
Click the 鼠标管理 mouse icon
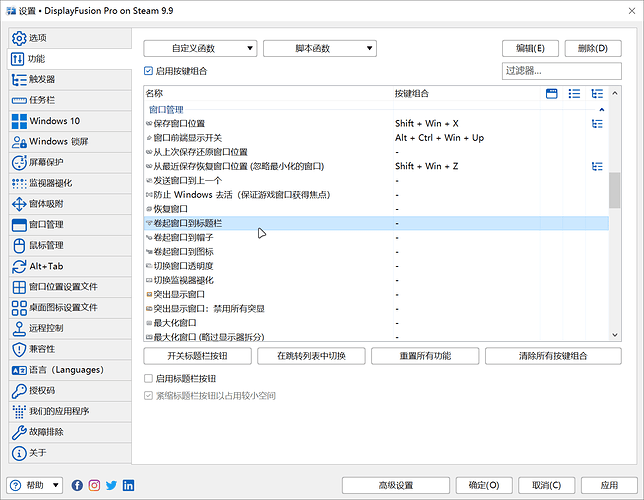[x=19, y=246]
